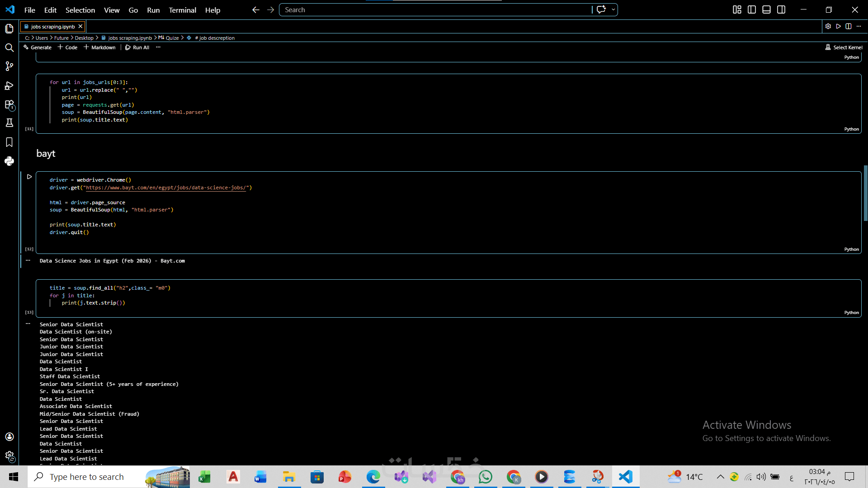Expand the chat dropdown arrow in title bar
Screen dimensions: 868x488
(613, 10)
